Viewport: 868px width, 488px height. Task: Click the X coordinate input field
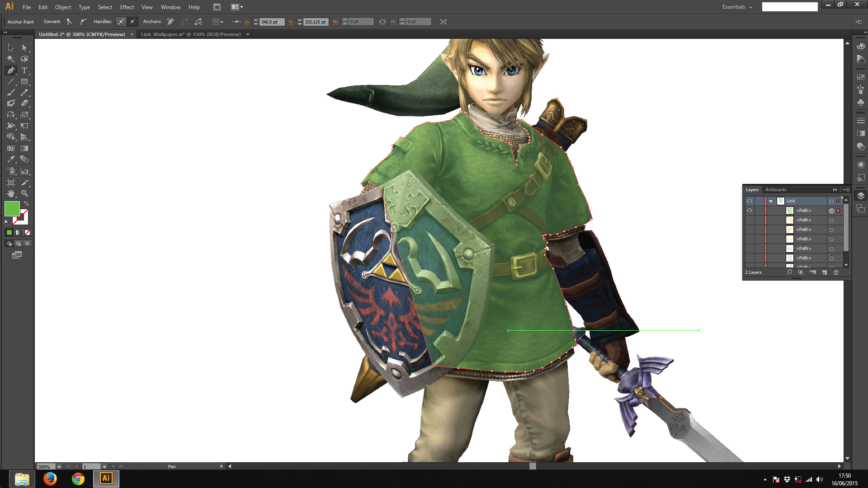[272, 22]
